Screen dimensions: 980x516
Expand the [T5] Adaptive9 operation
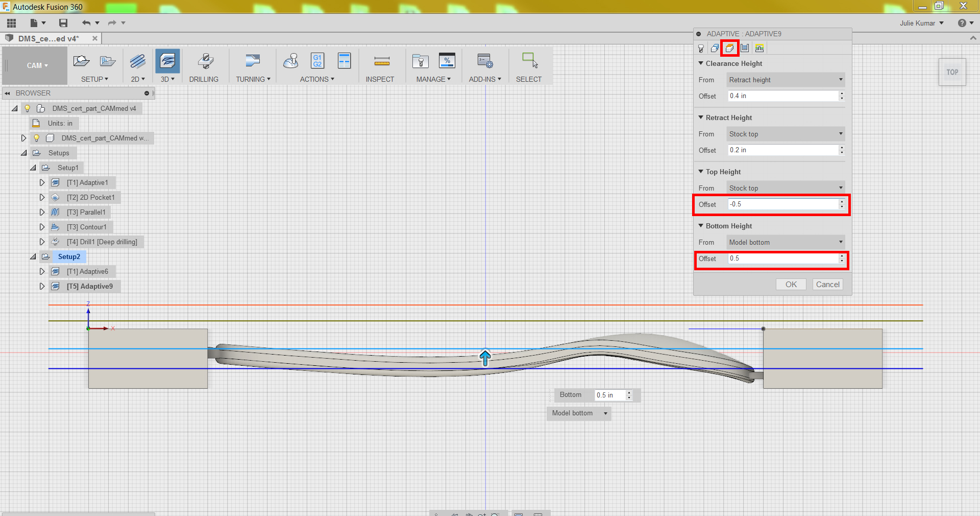click(42, 286)
